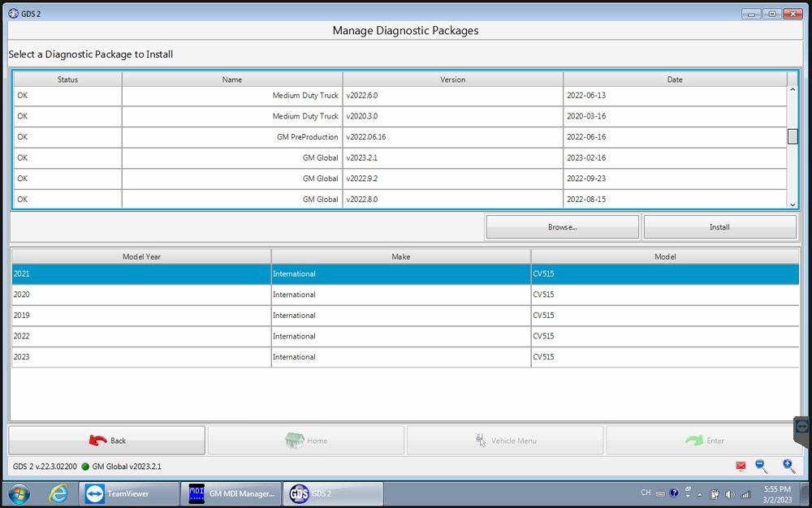This screenshot has height=508, width=812.
Task: Click the Back button
Action: (106, 440)
